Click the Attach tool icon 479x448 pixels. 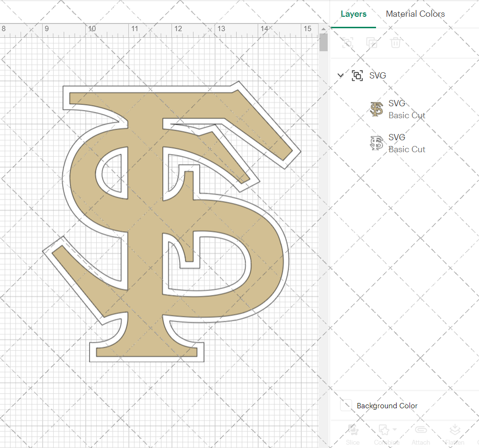421,430
